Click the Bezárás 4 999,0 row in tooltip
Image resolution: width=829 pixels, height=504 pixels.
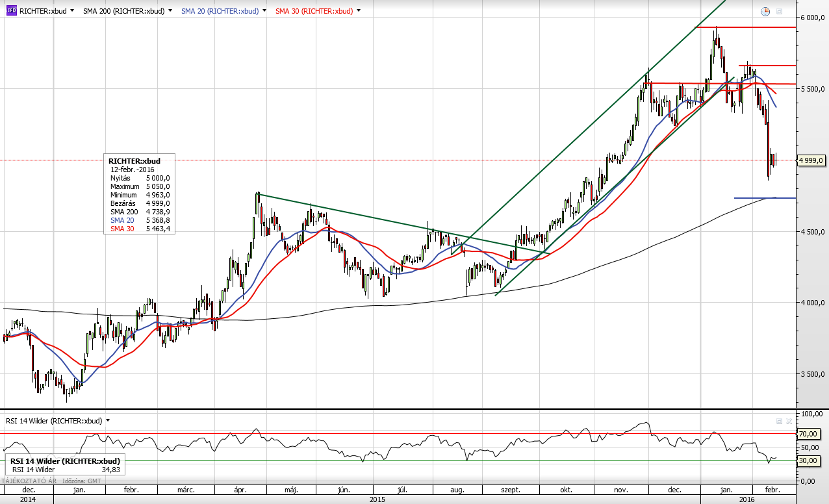(x=140, y=203)
